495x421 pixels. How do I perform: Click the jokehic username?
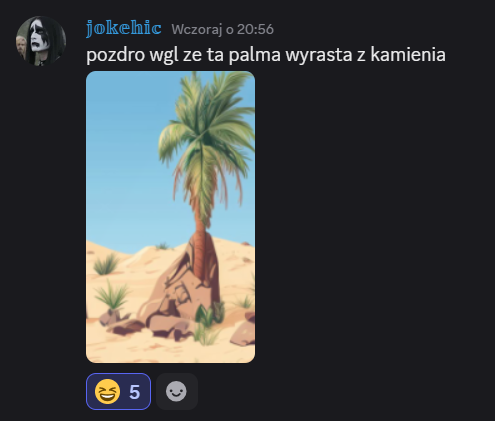coord(124,28)
